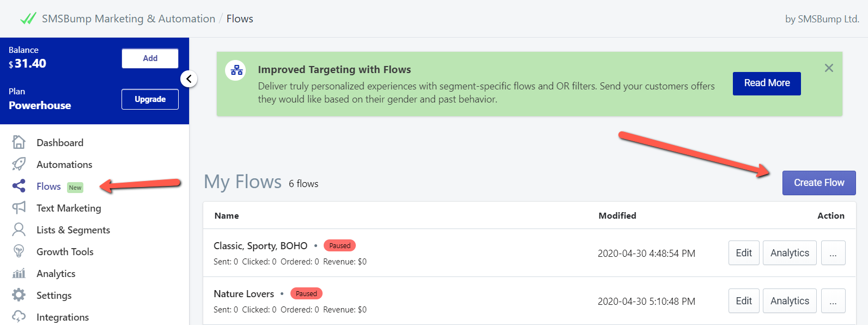This screenshot has width=868, height=325.
Task: Go to SMSBump Marketing & Automation breadcrumb
Action: [129, 19]
